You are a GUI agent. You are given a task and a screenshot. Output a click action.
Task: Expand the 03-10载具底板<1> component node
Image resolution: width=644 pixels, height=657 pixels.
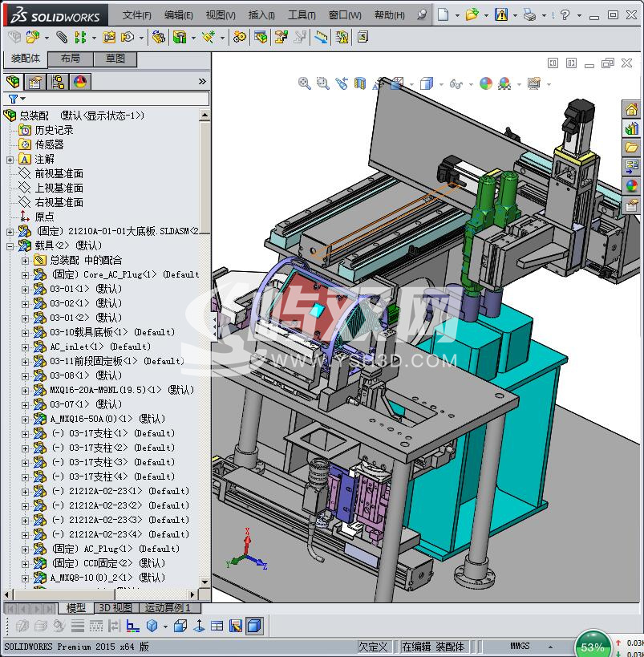pyautogui.click(x=25, y=333)
